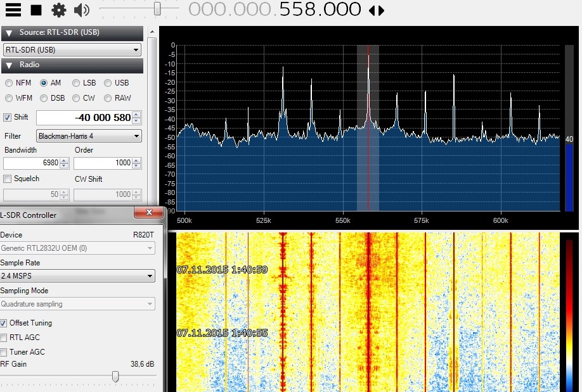
Task: Click the waterfall timestamp 07.11.2015 1:40:59
Action: 222,270
